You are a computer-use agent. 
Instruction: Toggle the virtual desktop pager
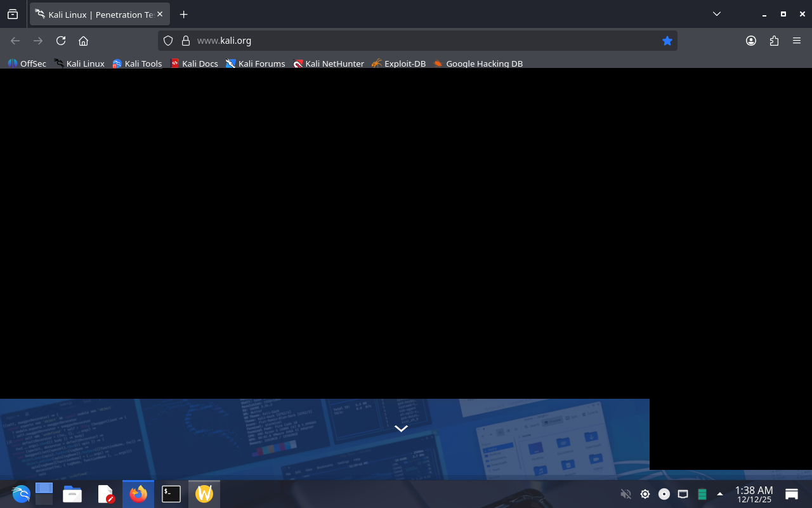(44, 494)
